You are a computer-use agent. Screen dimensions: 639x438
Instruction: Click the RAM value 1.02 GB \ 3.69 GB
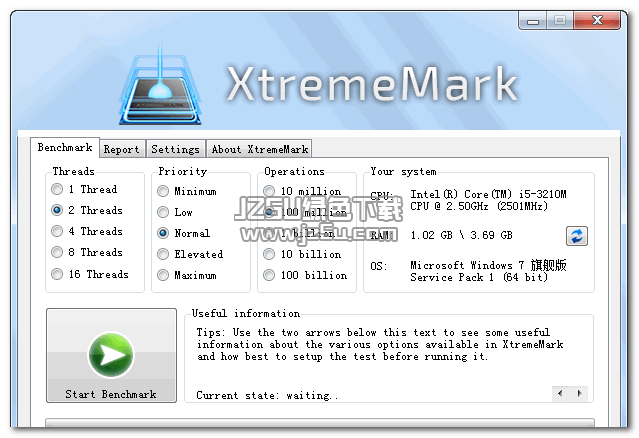[x=461, y=236]
